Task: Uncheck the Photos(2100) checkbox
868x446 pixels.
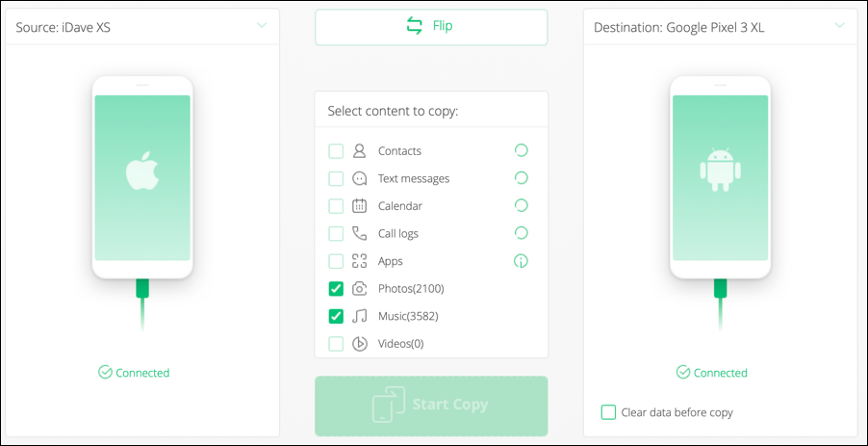Action: pos(336,289)
